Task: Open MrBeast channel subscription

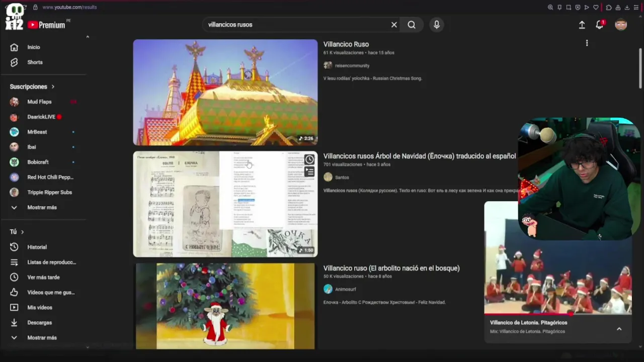Action: click(x=37, y=132)
